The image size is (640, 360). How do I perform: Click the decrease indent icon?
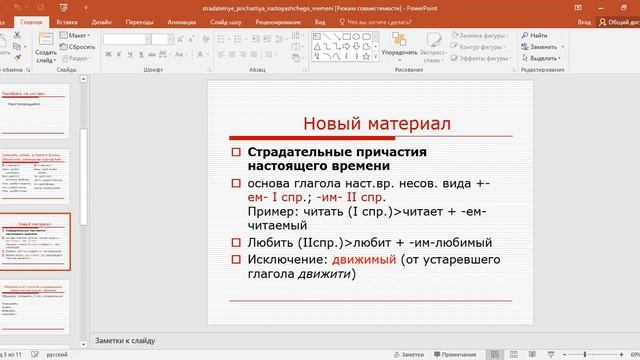pos(256,39)
